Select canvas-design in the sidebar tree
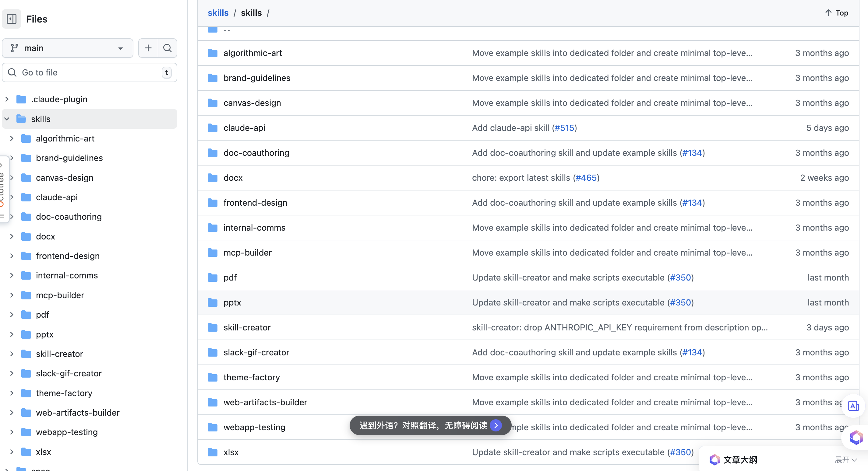This screenshot has height=471, width=868. pos(65,178)
